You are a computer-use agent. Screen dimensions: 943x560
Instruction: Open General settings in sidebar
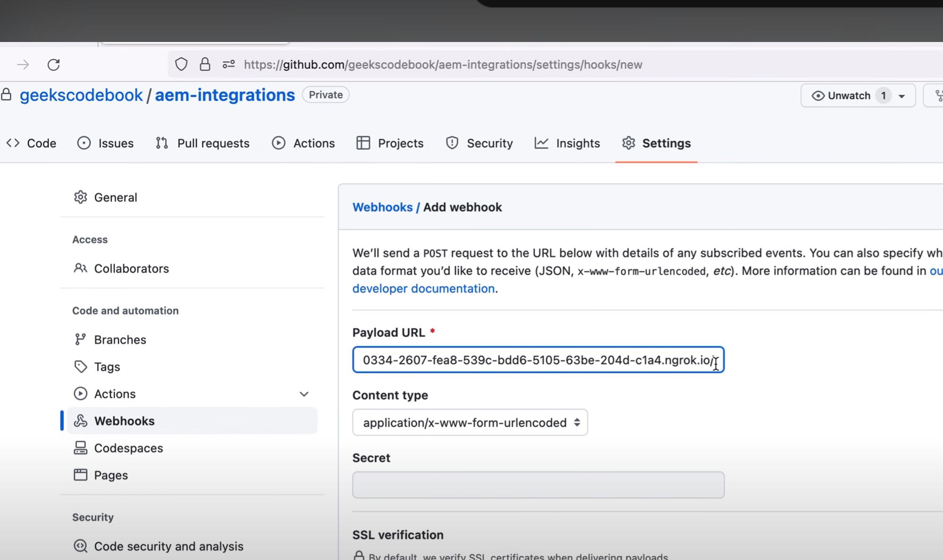(105, 197)
